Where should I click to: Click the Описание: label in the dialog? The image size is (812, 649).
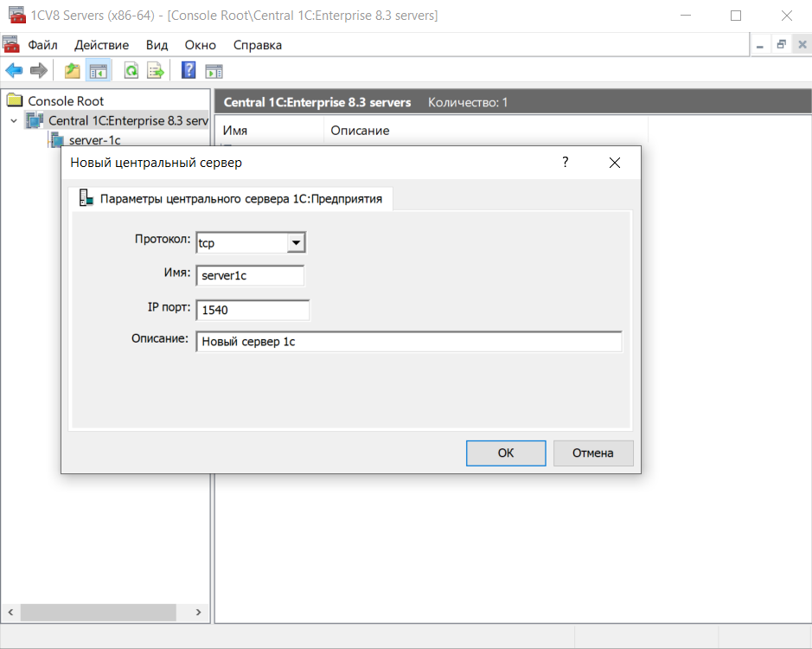pos(159,338)
